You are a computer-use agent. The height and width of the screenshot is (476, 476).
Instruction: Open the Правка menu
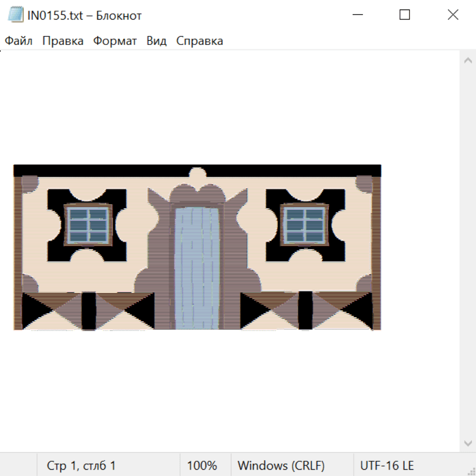63,41
